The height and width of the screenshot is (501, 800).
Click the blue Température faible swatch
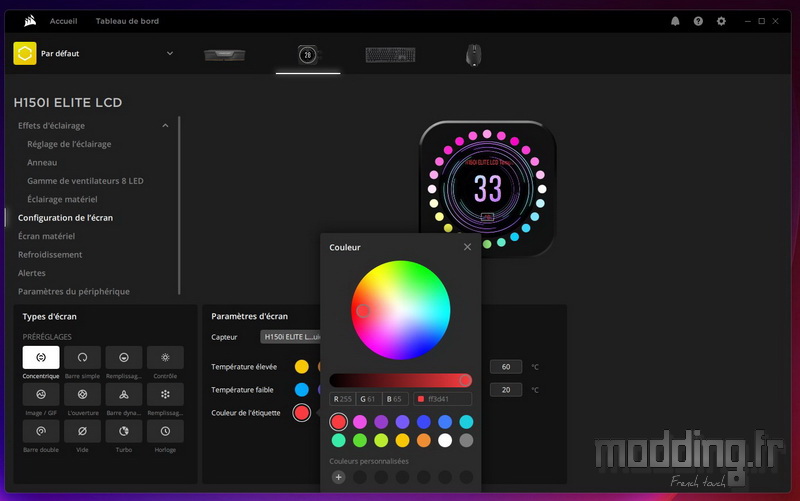[x=302, y=389]
